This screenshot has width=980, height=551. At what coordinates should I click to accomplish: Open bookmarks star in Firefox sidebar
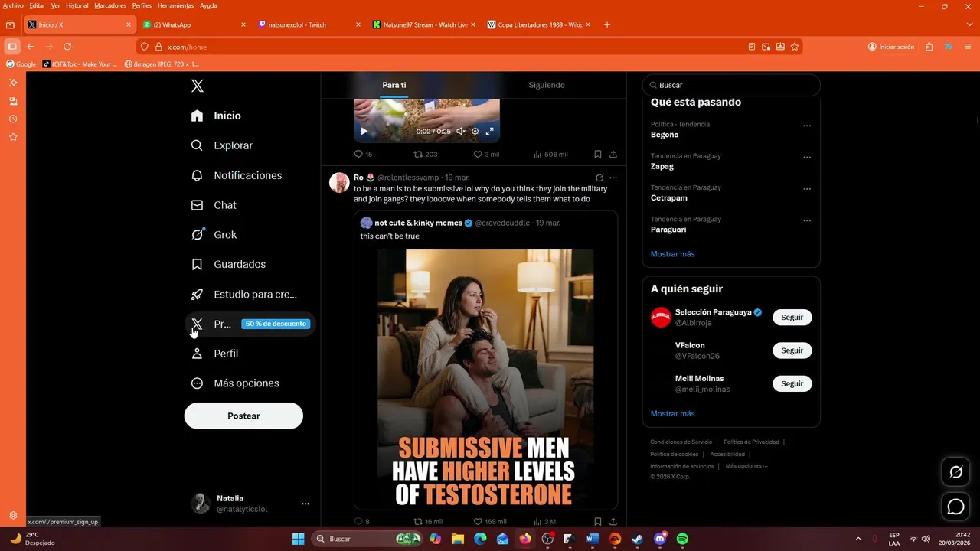coord(13,137)
